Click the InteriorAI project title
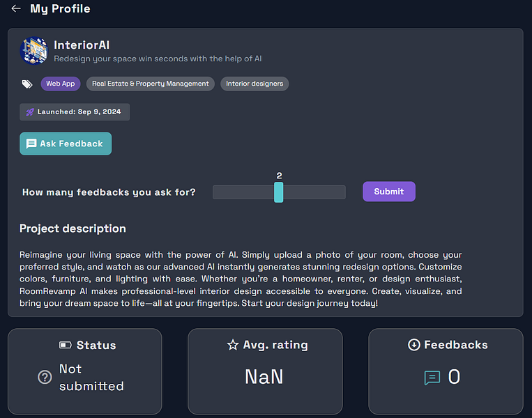The image size is (532, 418). [82, 45]
